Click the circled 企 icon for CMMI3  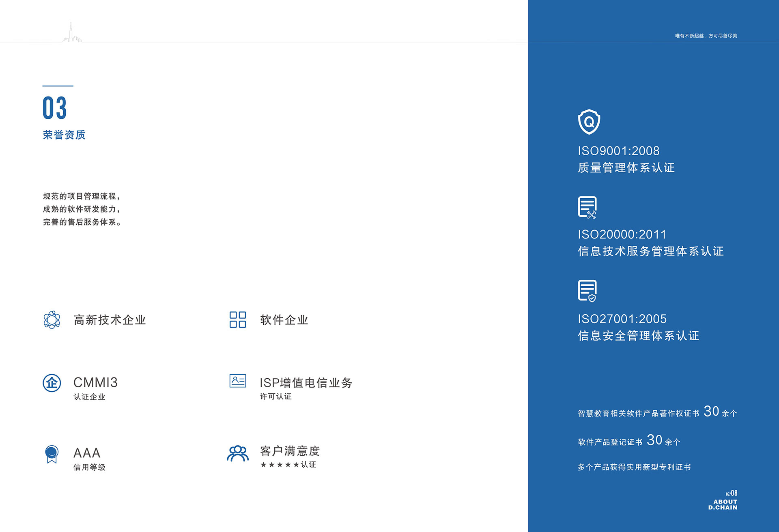pos(52,383)
